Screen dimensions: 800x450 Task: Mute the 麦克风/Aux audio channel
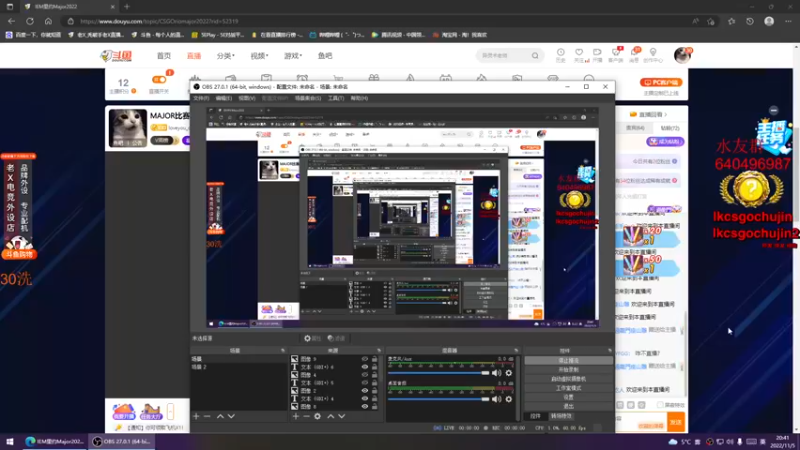496,373
